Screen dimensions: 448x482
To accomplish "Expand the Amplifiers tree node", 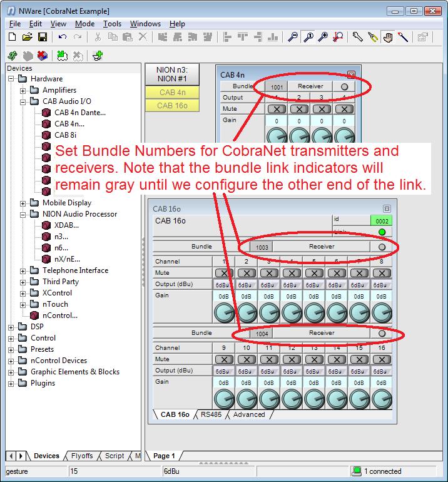I will point(23,90).
